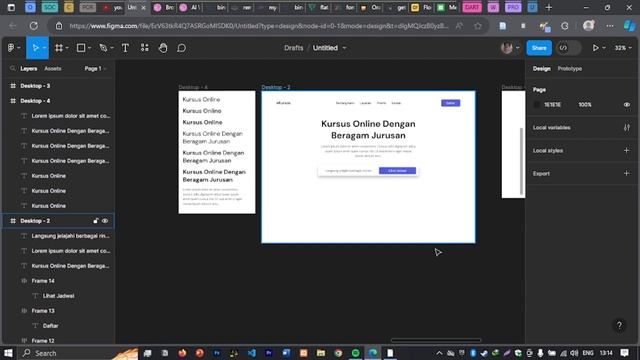Click the 1E1E1E hex color field
Viewport: 640px width, 360px height.
[x=552, y=105]
